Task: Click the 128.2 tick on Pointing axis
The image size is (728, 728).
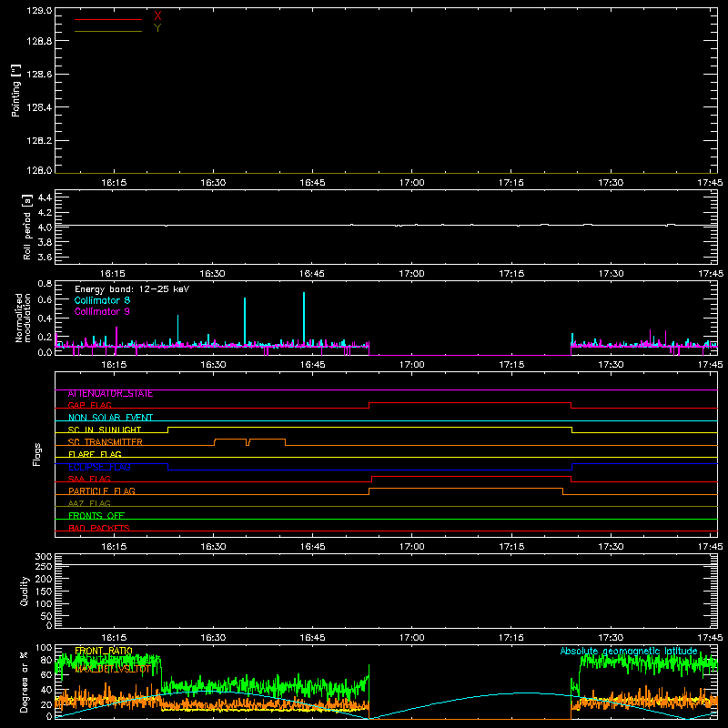Action: (x=39, y=140)
